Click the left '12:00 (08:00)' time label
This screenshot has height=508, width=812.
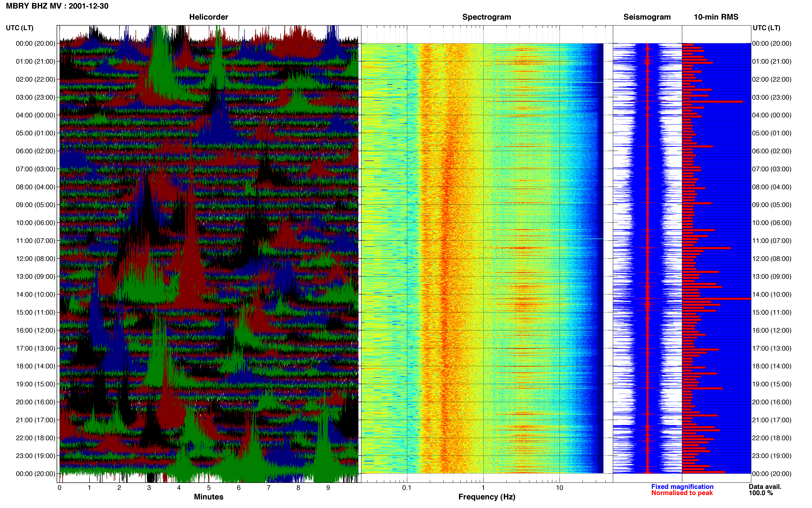pos(36,259)
